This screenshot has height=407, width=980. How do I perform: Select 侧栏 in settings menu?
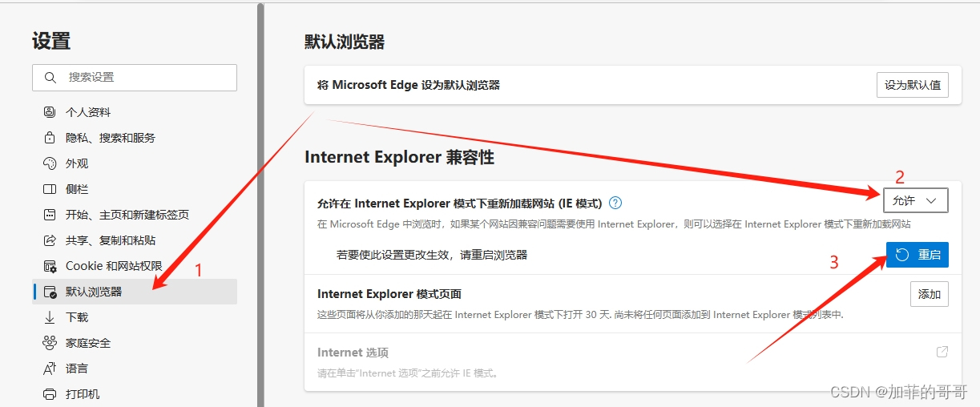click(135, 189)
